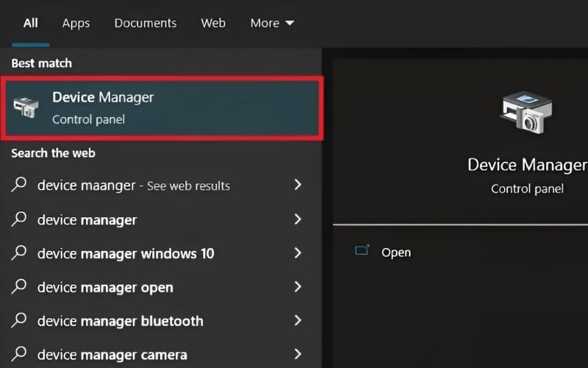Screen dimensions: 588x368
Task: Expand the chevron next to 'device manager'
Action: [298, 219]
